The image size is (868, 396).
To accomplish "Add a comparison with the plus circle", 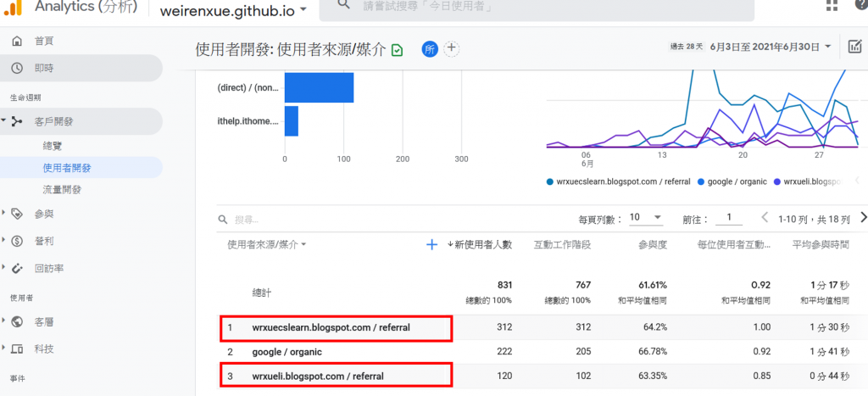I will pyautogui.click(x=452, y=48).
